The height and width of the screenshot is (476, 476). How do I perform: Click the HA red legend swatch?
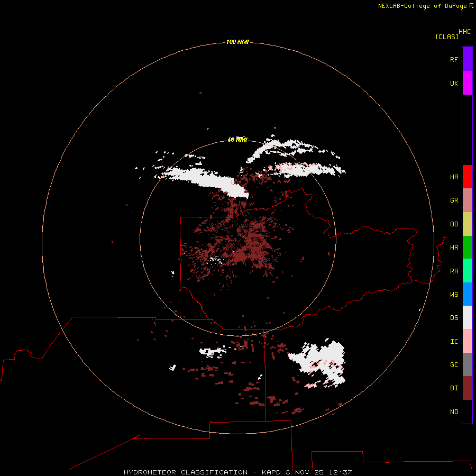[467, 177]
